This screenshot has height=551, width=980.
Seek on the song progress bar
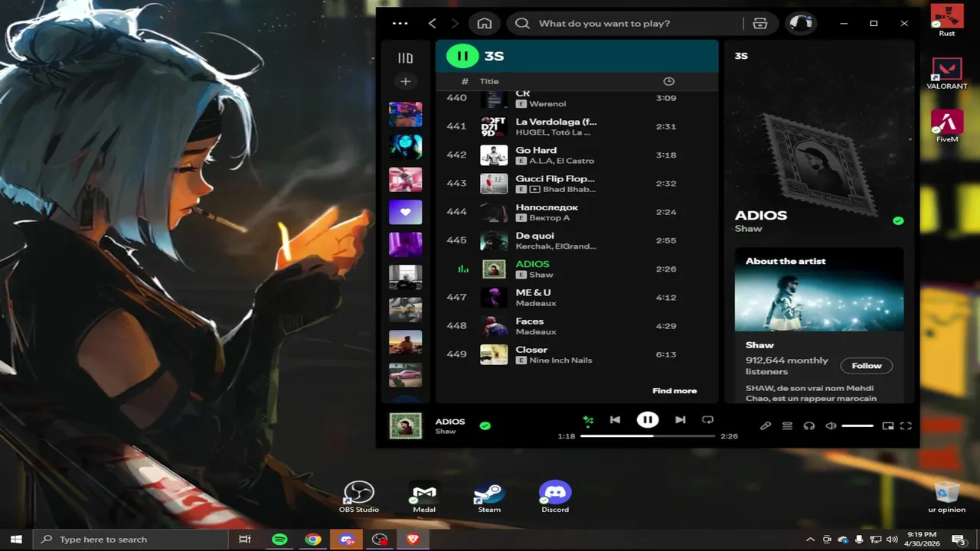click(648, 435)
